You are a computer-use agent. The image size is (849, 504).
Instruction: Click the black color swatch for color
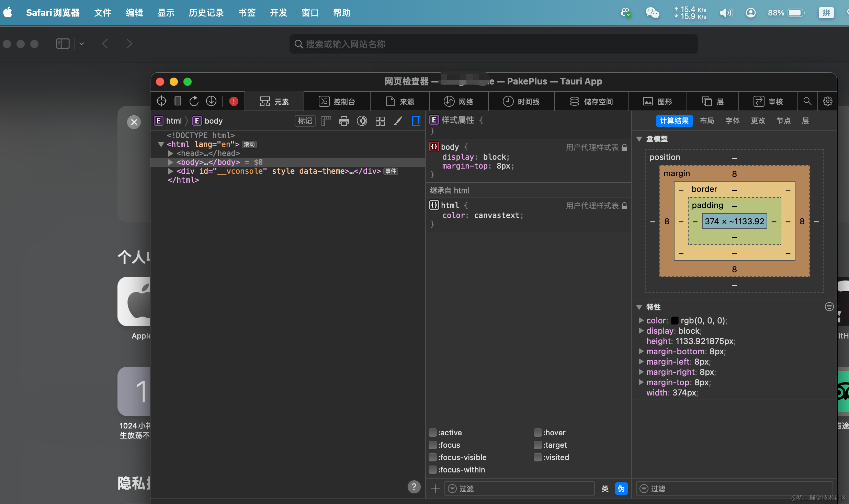click(x=675, y=320)
